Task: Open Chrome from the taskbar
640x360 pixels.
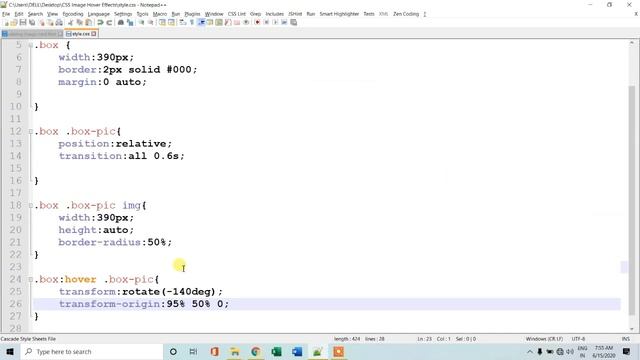Action: [x=256, y=352]
